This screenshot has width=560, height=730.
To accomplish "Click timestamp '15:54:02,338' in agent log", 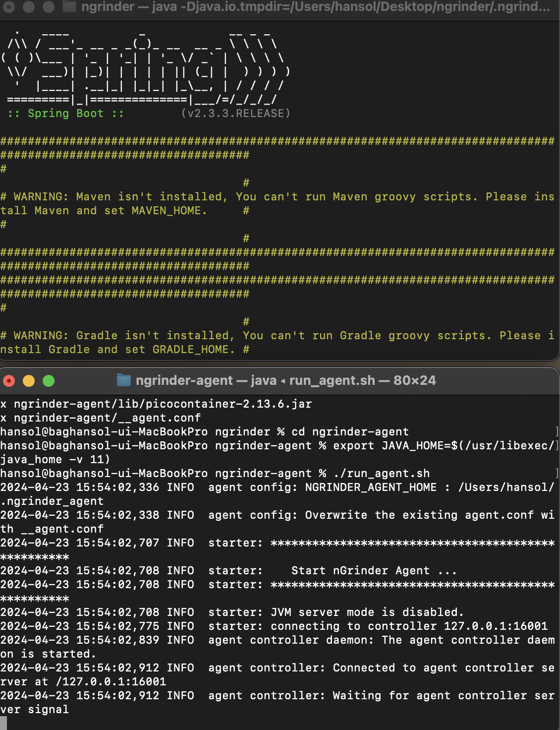I will pos(117,515).
